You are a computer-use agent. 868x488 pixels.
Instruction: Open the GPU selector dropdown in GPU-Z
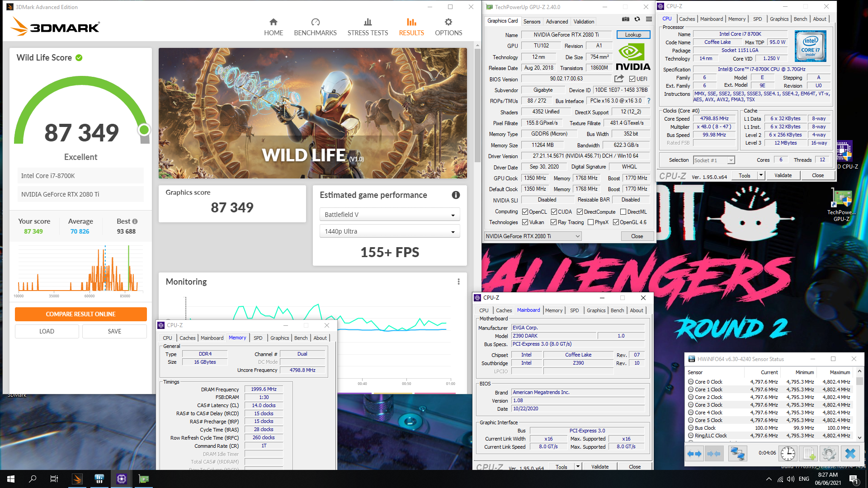(x=533, y=236)
